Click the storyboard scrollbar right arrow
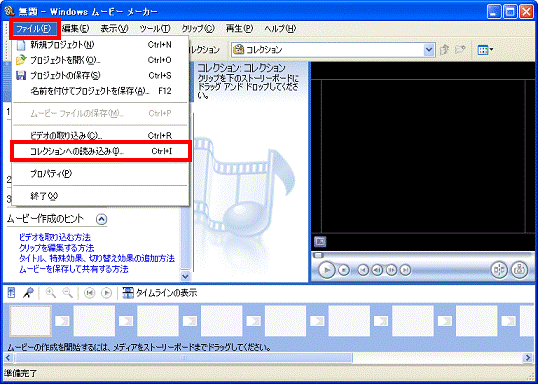 tap(528, 358)
